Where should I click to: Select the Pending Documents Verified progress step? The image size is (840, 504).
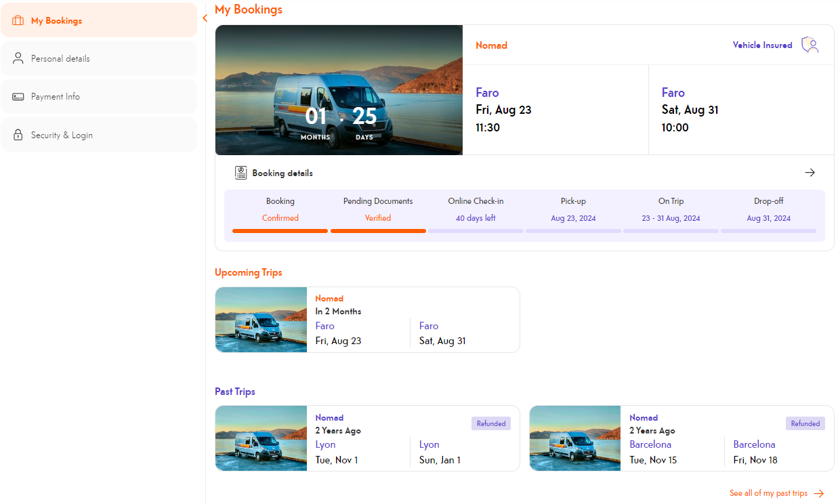click(378, 210)
